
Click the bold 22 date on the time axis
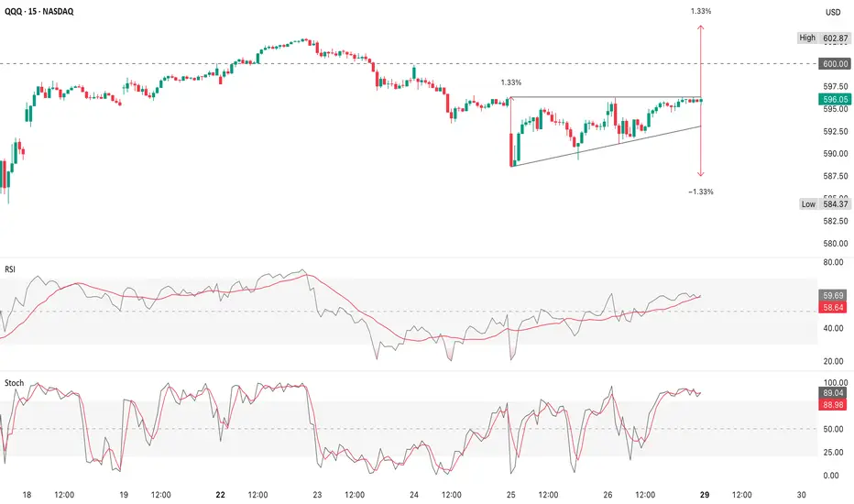point(220,494)
